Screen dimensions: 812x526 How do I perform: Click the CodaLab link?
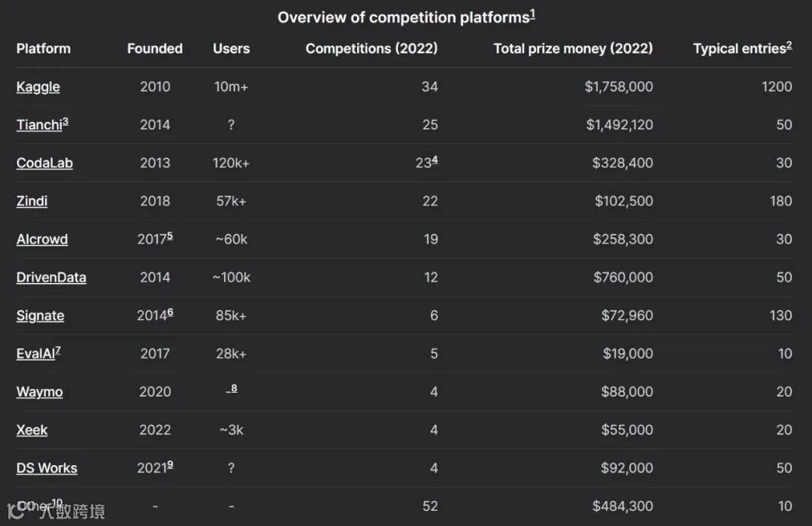(44, 163)
